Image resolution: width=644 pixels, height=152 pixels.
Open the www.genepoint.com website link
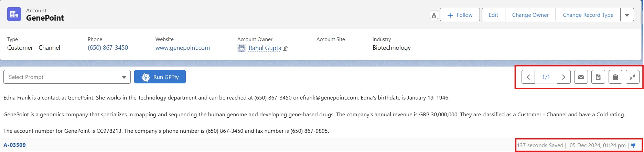point(183,48)
